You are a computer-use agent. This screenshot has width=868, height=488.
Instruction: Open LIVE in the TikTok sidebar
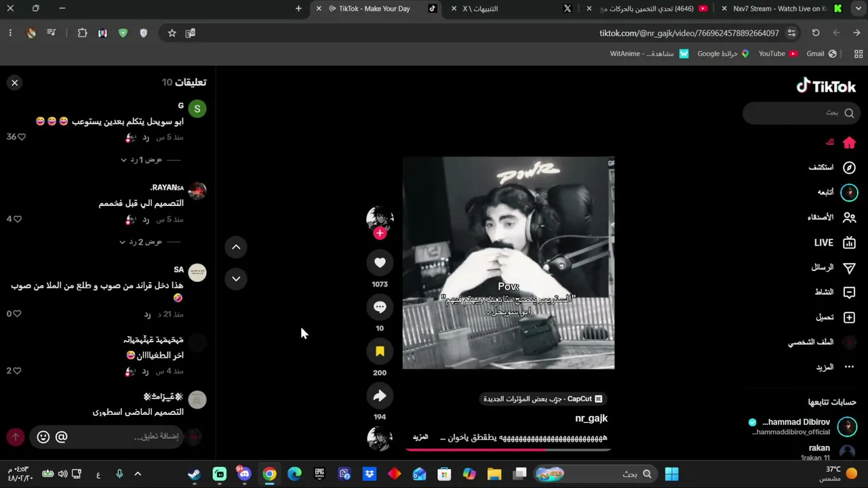tap(835, 243)
